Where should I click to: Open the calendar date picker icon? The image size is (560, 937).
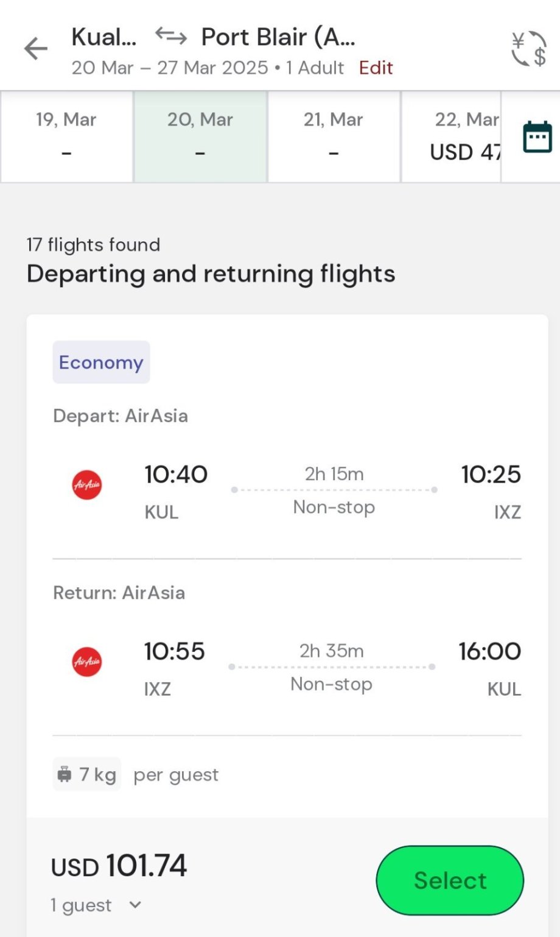point(537,137)
